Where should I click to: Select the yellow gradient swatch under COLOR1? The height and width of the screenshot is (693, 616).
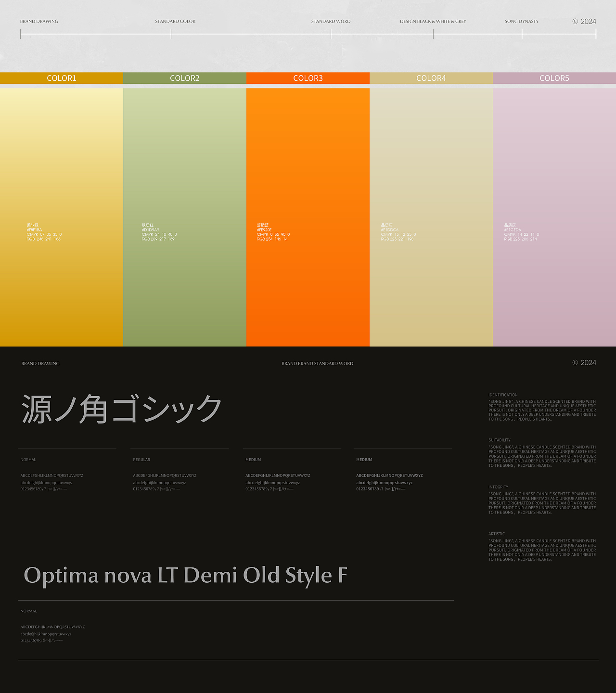click(x=62, y=217)
